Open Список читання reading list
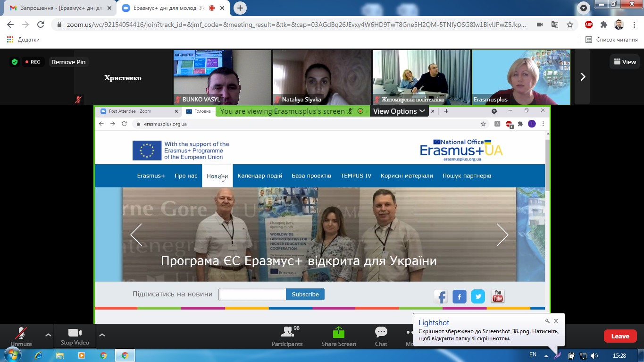The height and width of the screenshot is (362, 644). (612, 40)
